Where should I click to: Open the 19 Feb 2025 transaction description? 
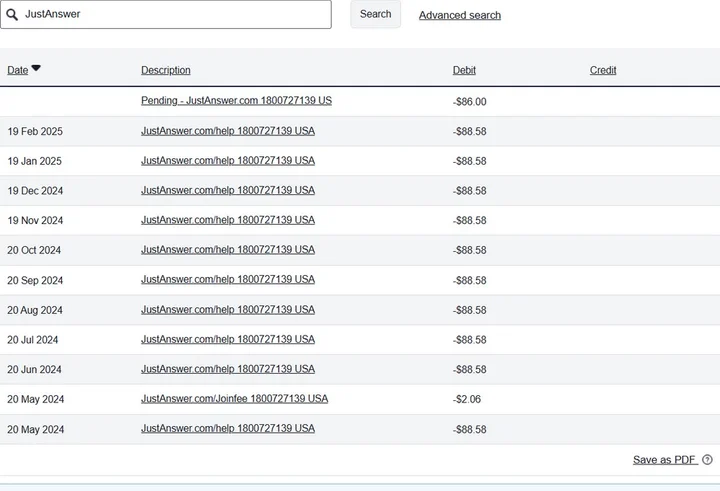pos(228,131)
